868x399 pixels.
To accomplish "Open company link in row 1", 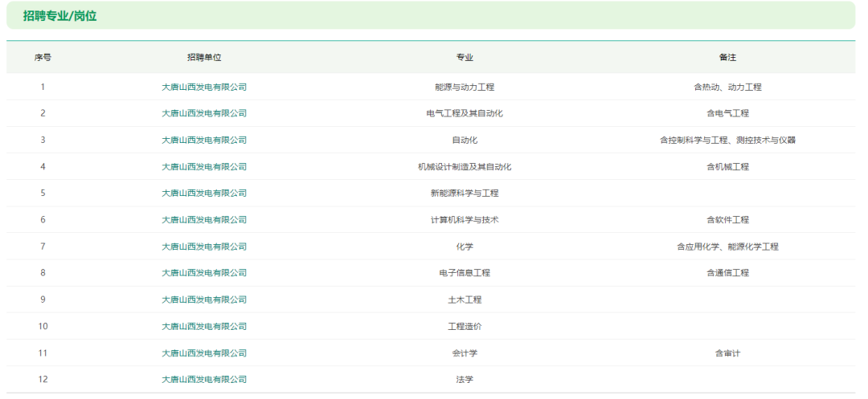I will coord(204,87).
